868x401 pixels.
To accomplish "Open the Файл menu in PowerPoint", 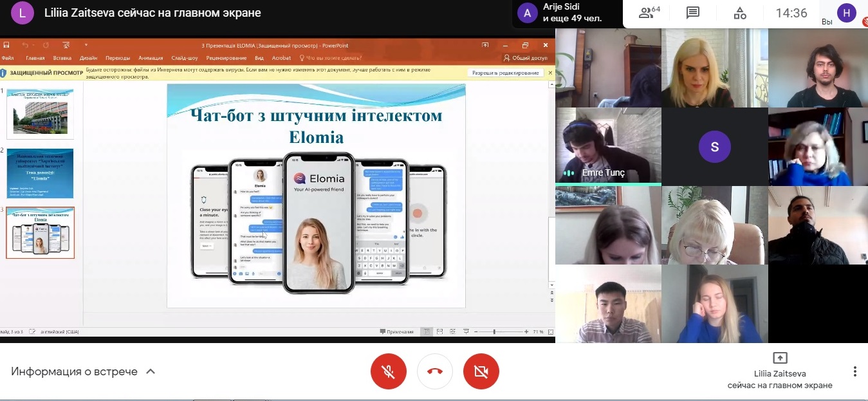I will click(x=8, y=58).
